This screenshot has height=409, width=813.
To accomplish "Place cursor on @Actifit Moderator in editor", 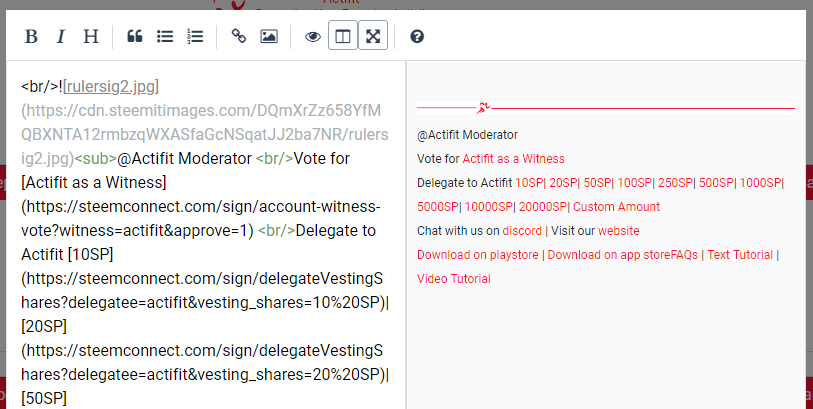I will [185, 159].
